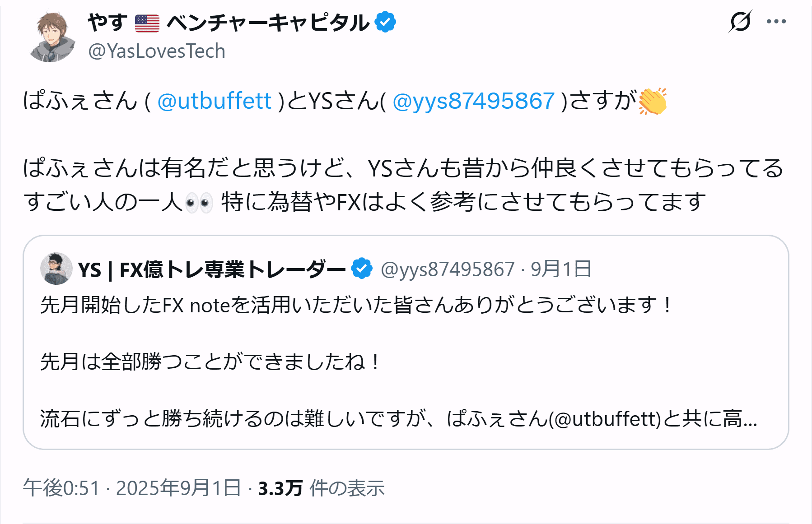Open the YS | FX億トレ専業トレーダー name

[x=211, y=269]
